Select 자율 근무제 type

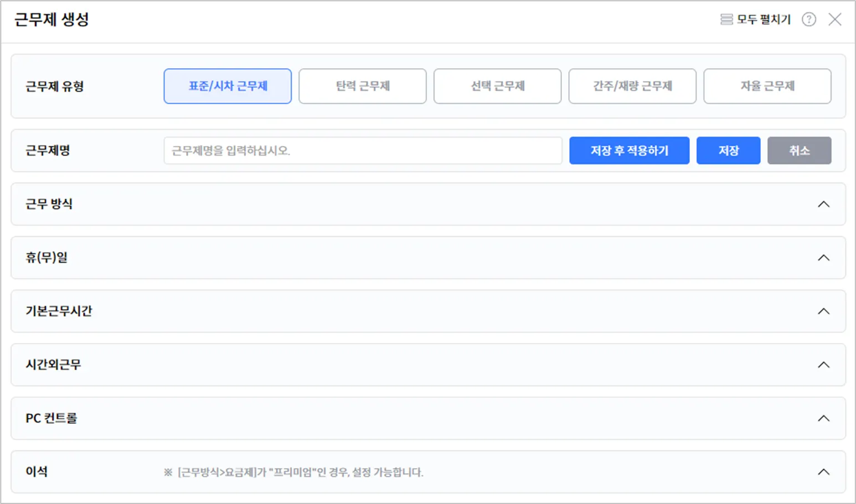[x=767, y=86]
